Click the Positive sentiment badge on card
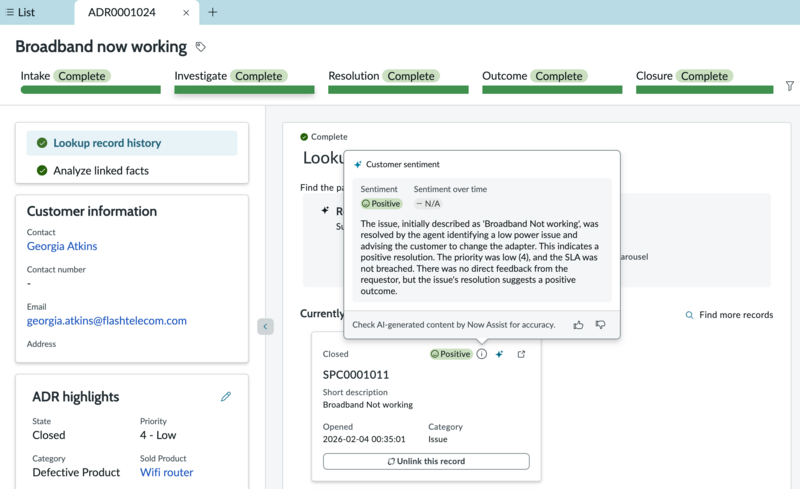This screenshot has width=800, height=489. (x=451, y=354)
